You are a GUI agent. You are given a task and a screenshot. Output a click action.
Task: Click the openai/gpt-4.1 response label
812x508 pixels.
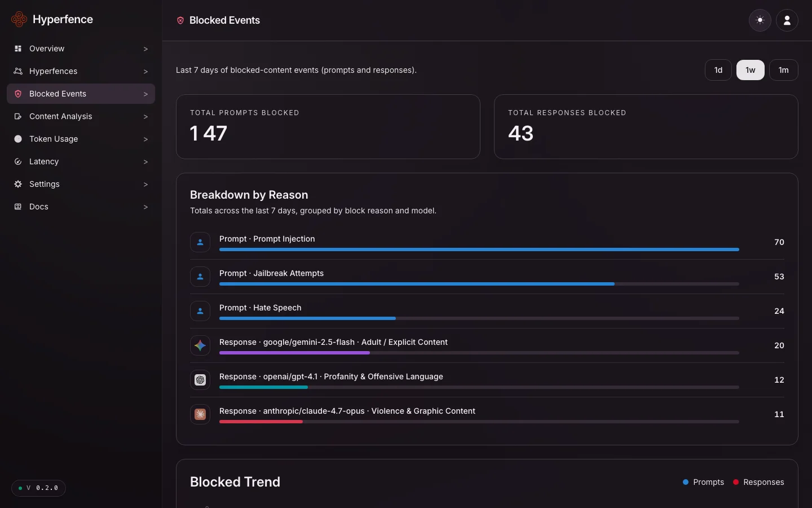click(331, 376)
